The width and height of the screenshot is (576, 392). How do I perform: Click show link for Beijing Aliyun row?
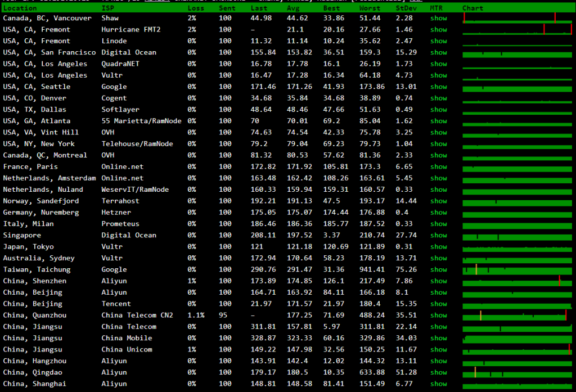point(439,292)
